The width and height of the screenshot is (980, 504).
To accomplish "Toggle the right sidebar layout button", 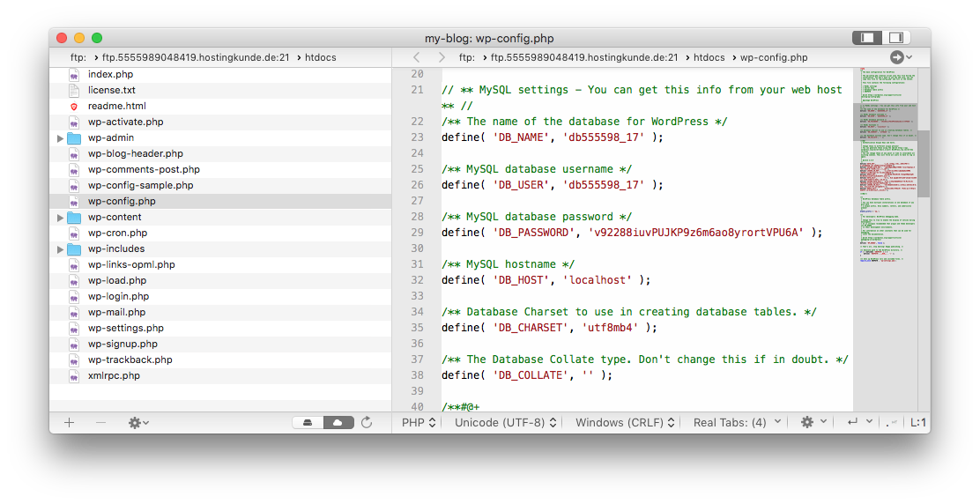I will pyautogui.click(x=896, y=38).
